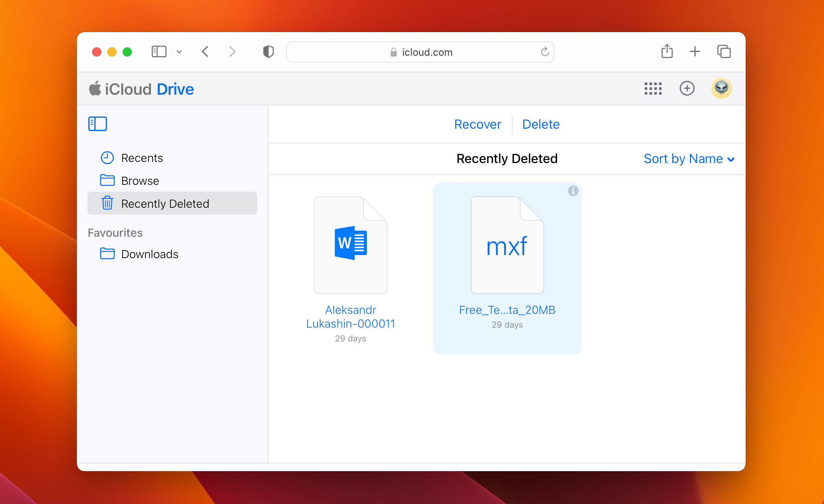824x504 pixels.
Task: Click the lock icon in the address bar
Action: [x=393, y=52]
